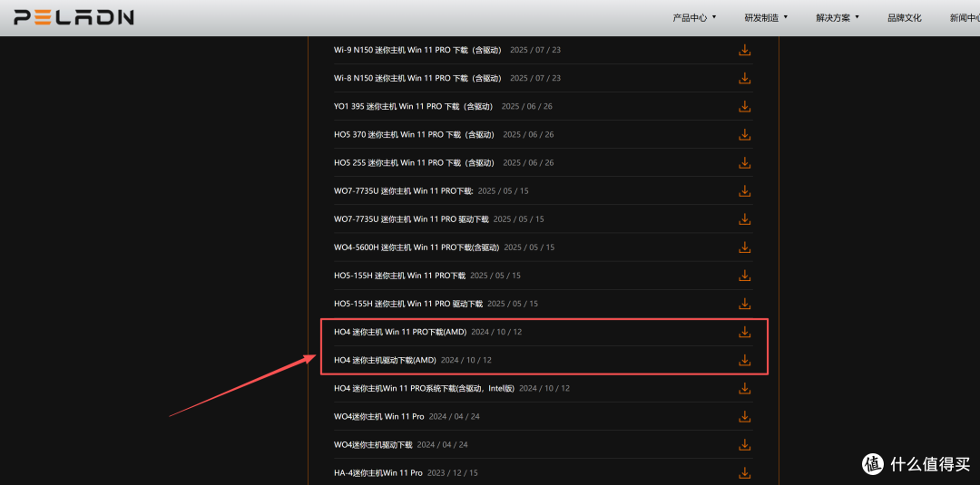
Task: Download HO4 Win 11 PRO Intel版 system
Action: pyautogui.click(x=744, y=388)
